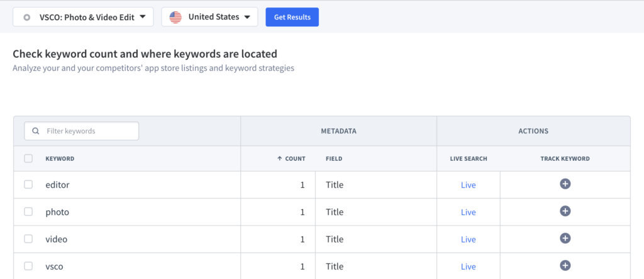Click the Title field in photo row
The width and height of the screenshot is (644, 279).
335,212
